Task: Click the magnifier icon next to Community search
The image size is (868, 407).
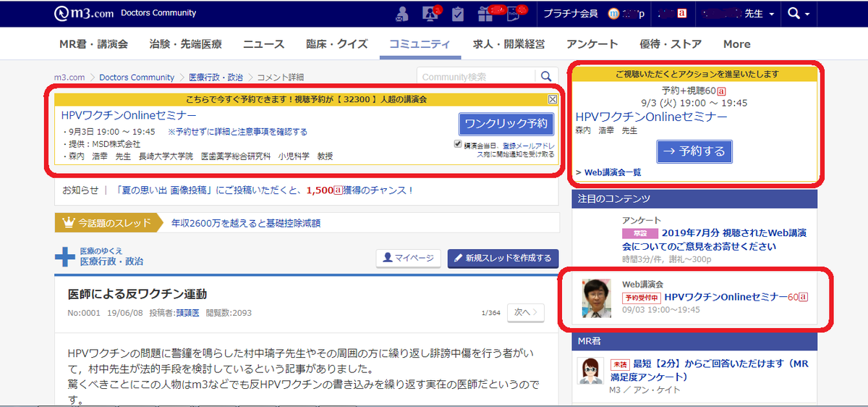Action: [546, 77]
